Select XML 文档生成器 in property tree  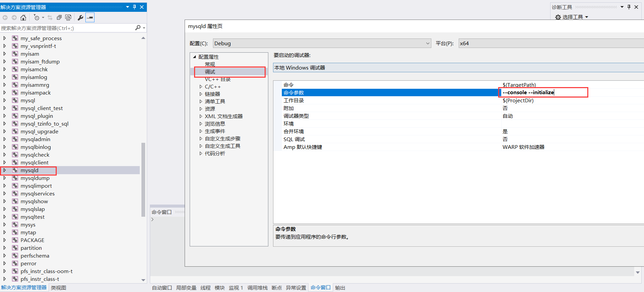click(x=224, y=116)
